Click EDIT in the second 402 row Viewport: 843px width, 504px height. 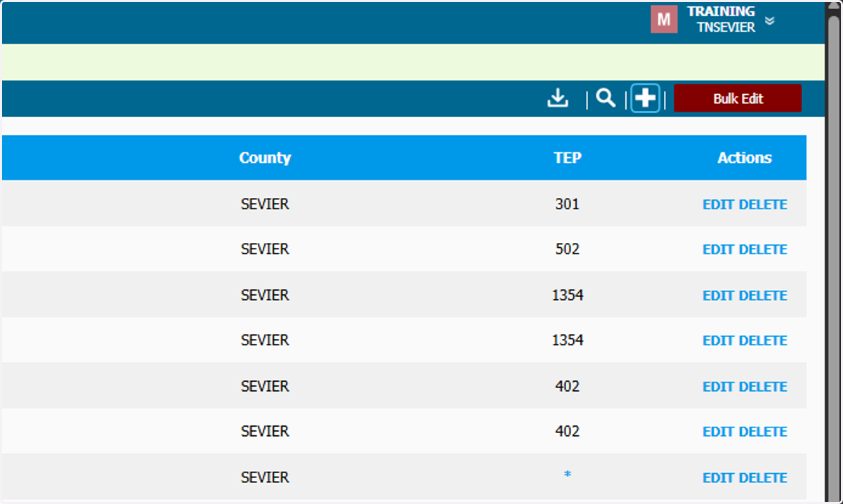tap(719, 432)
